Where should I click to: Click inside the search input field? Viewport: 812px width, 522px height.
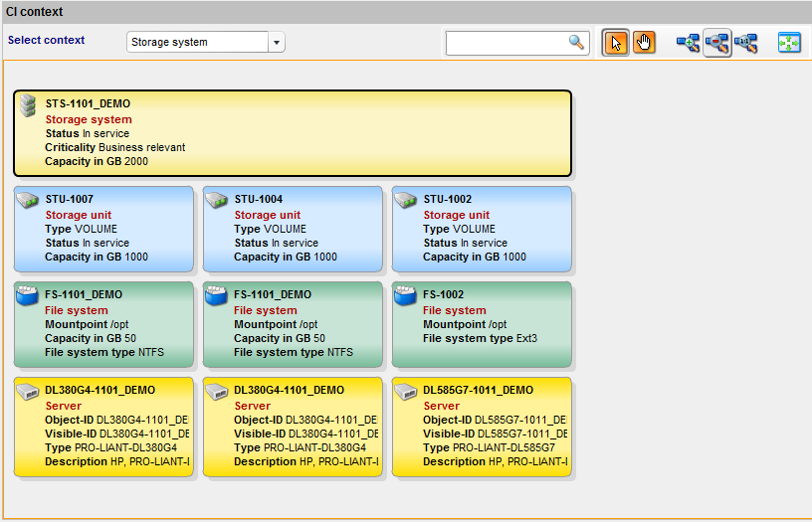(x=507, y=42)
